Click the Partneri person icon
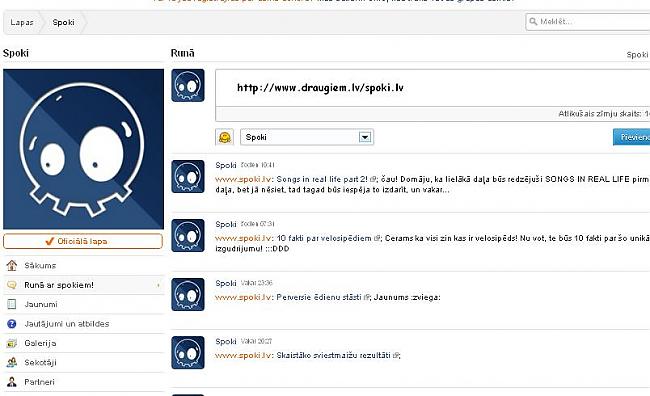This screenshot has height=396, width=650. click(x=12, y=382)
